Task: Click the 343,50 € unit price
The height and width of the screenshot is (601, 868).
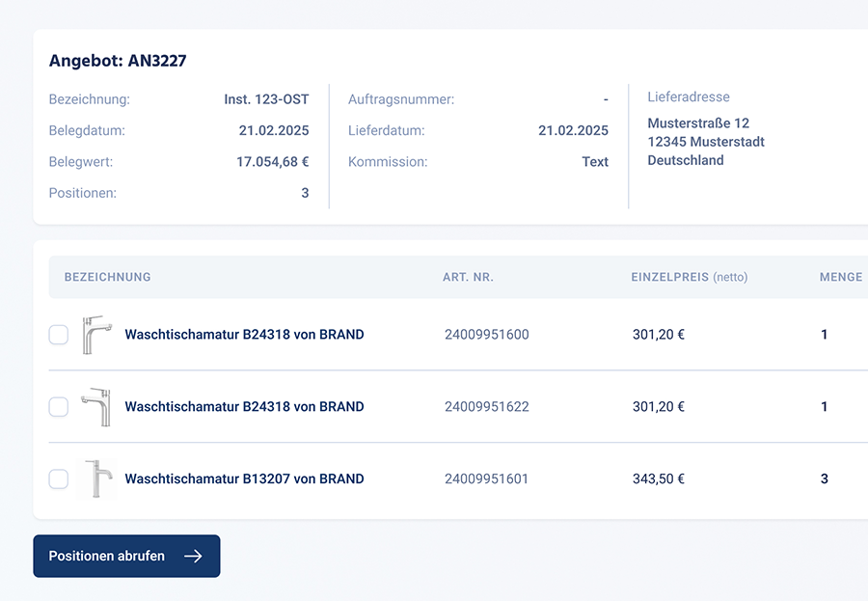Action: click(658, 478)
